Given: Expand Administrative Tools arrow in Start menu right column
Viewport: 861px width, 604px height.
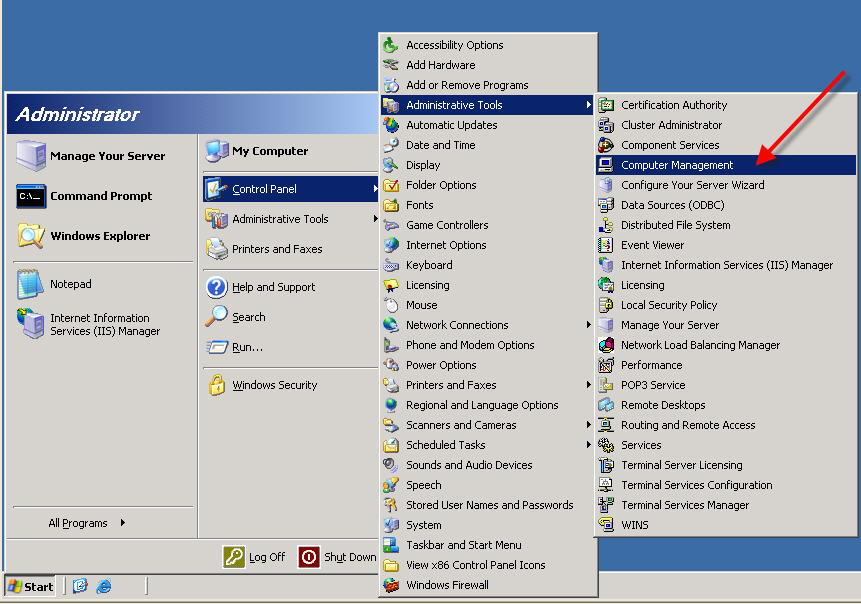Looking at the screenshot, I should tap(375, 219).
